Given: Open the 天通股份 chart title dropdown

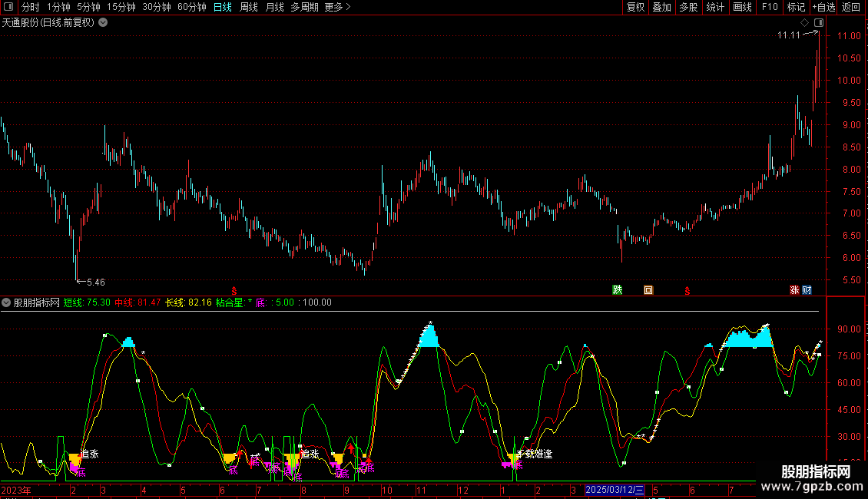Looking at the screenshot, I should [104, 22].
